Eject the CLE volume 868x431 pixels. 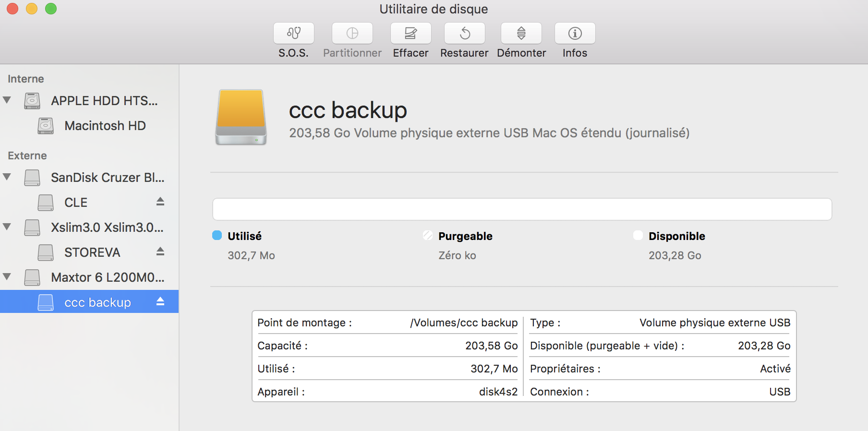tap(160, 202)
